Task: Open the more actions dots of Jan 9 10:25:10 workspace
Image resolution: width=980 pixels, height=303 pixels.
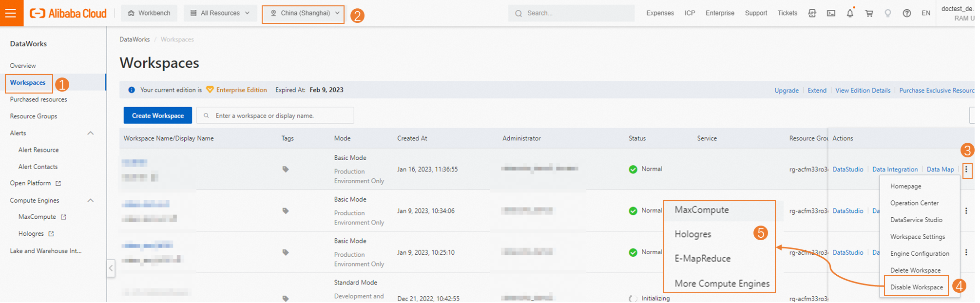Action: coord(966,252)
